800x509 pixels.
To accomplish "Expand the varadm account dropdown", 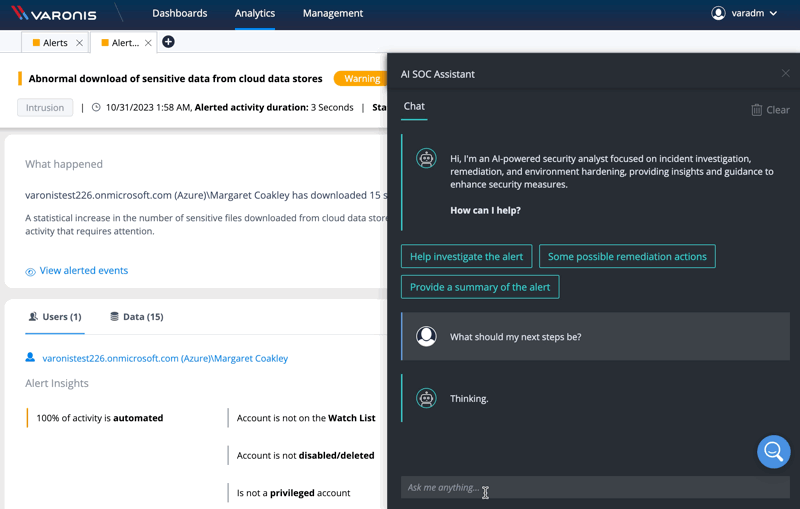I will 773,14.
